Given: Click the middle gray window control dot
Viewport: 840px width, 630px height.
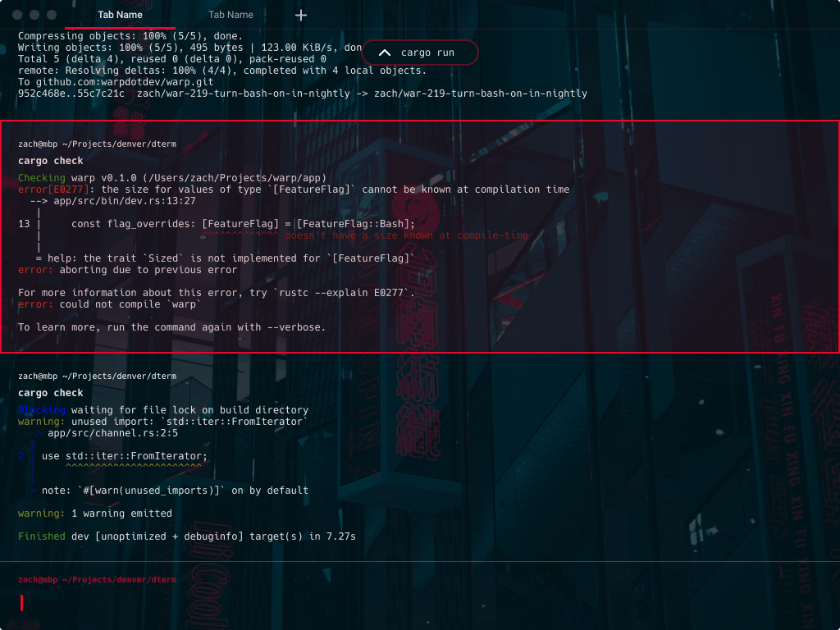Looking at the screenshot, I should pos(35,15).
